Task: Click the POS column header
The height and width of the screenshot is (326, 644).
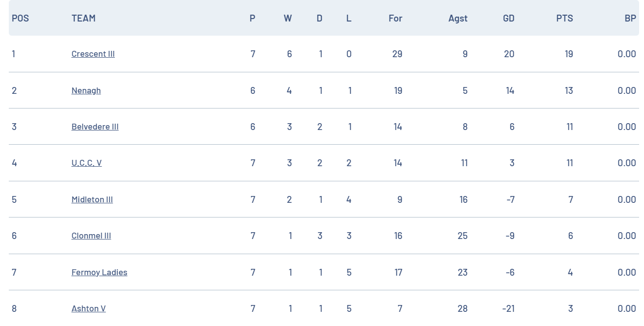Action: (x=20, y=18)
